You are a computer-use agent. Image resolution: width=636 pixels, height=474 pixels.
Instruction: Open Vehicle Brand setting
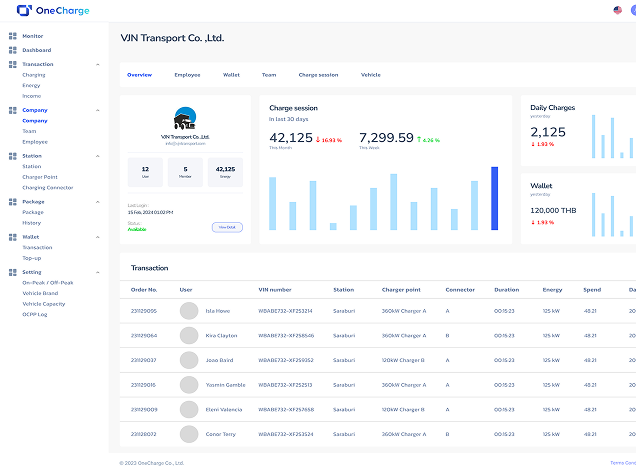pyautogui.click(x=40, y=294)
